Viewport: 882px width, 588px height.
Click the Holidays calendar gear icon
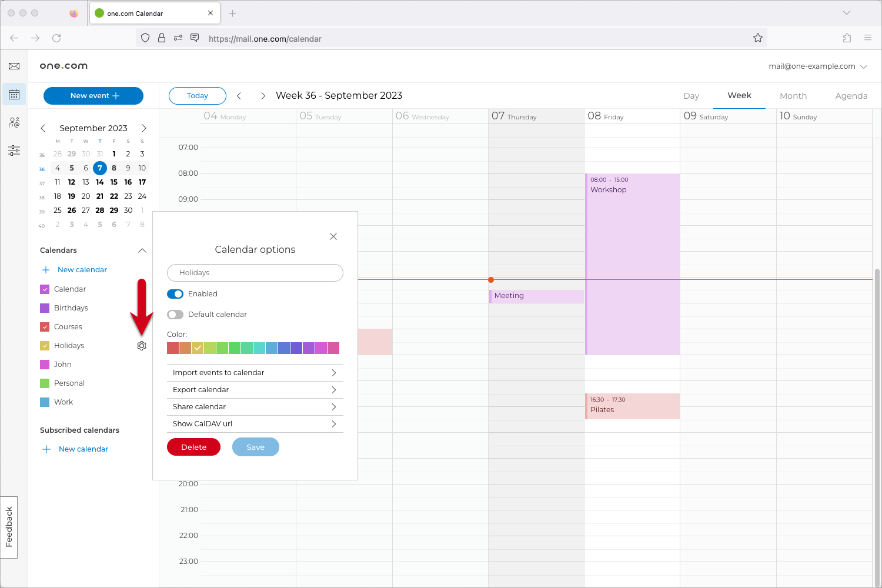[141, 346]
